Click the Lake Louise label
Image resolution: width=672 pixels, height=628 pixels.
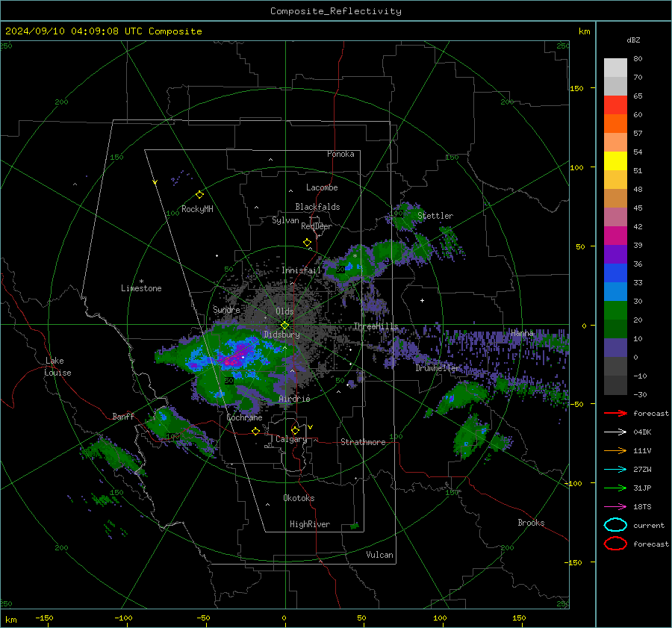(x=57, y=367)
